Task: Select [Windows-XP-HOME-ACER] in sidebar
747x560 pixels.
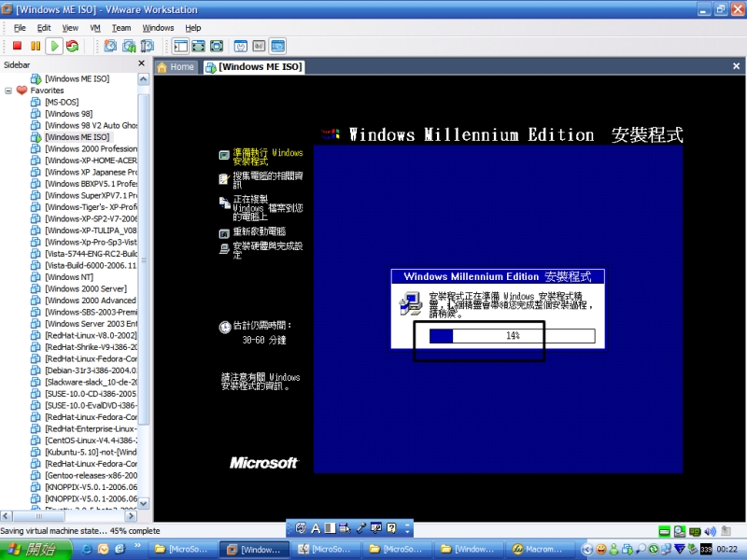Action: point(91,161)
